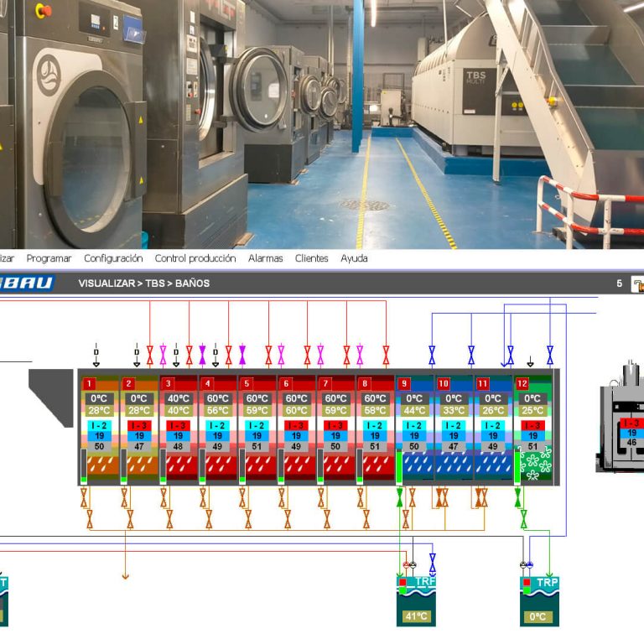
Task: Open the Alarmas menu
Action: (265, 258)
